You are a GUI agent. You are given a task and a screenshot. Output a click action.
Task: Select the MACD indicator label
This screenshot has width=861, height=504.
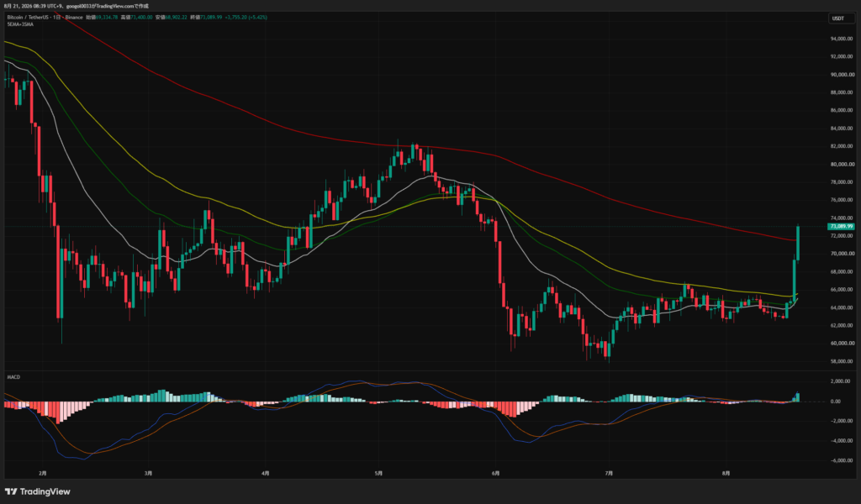click(13, 377)
